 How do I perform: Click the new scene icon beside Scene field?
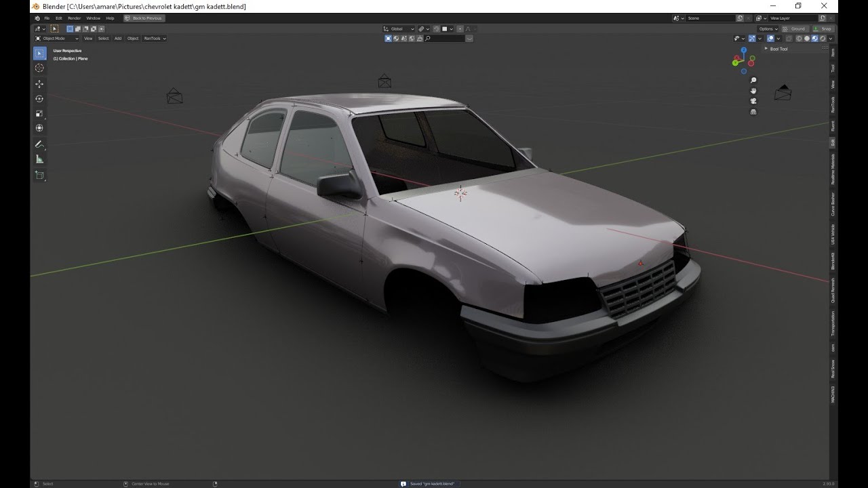pyautogui.click(x=740, y=18)
